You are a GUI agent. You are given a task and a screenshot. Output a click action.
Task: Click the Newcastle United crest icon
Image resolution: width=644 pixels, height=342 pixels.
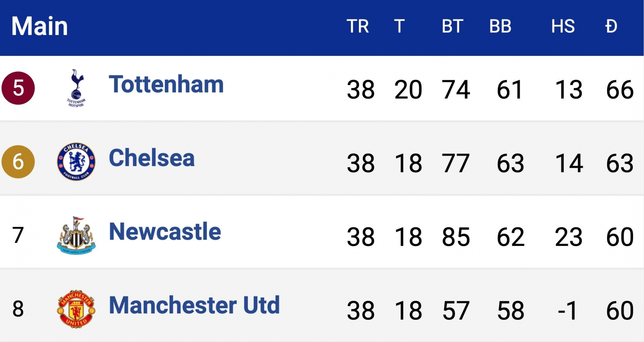[76, 235]
